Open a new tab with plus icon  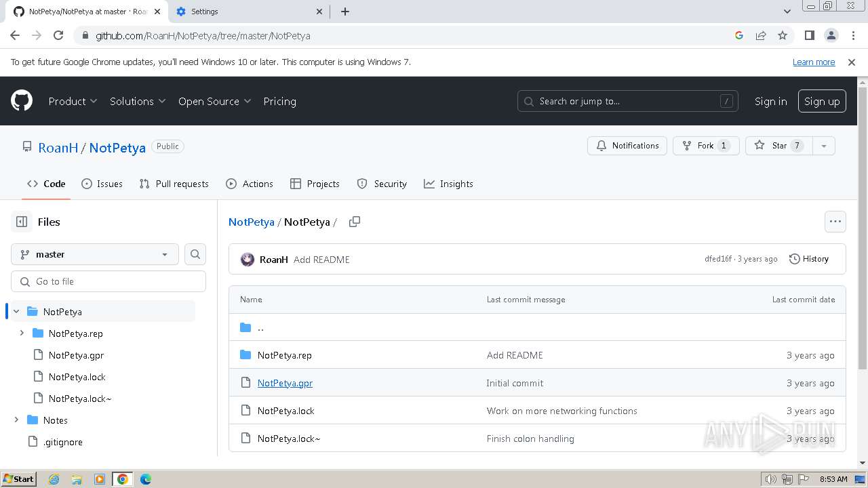coord(344,12)
